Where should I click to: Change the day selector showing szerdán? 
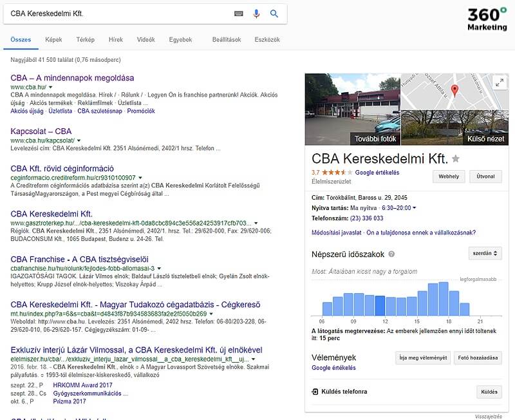coord(485,253)
